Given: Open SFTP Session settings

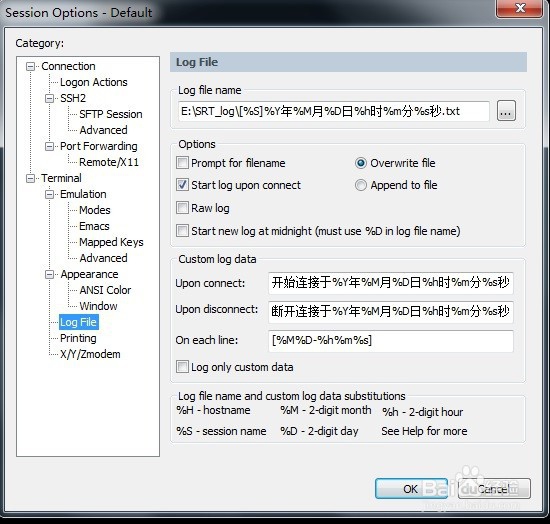Looking at the screenshot, I should 110,114.
